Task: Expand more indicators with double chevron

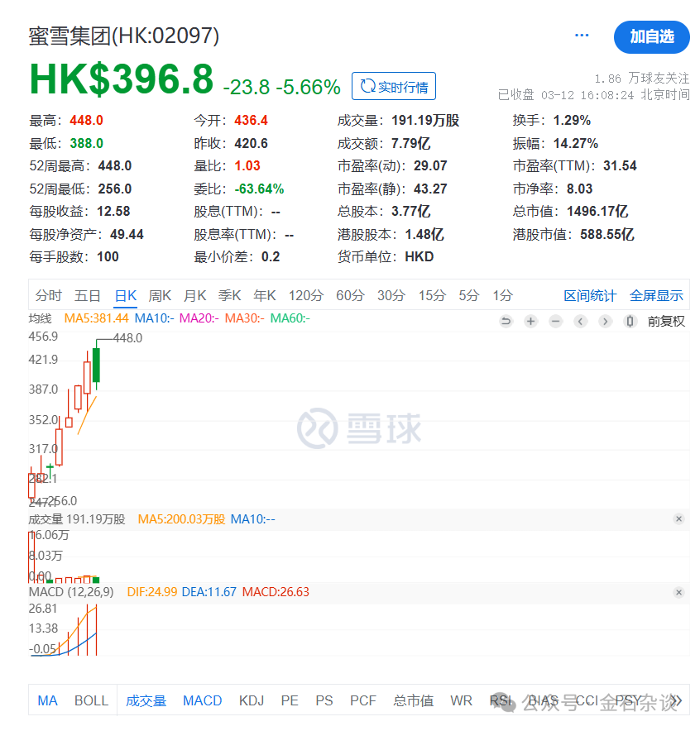Action: [677, 700]
